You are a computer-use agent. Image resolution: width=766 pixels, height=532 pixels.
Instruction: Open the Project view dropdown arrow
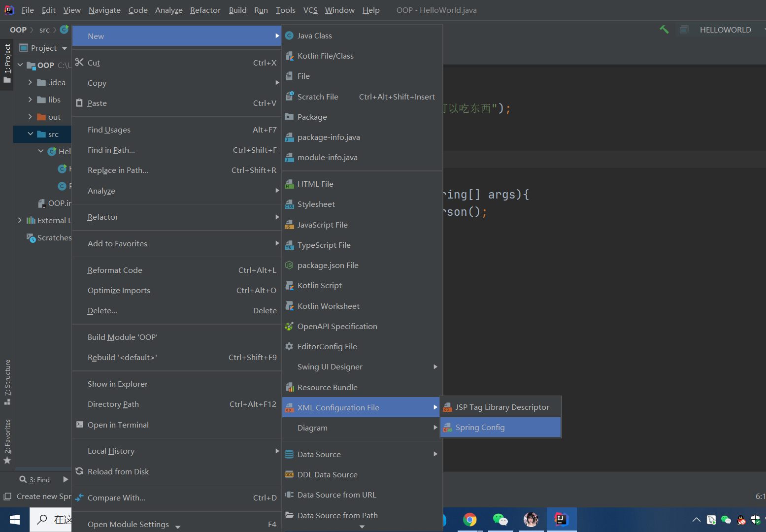(x=65, y=48)
